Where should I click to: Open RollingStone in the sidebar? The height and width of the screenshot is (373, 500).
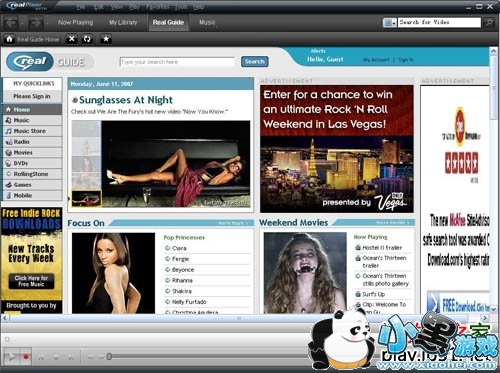coord(32,174)
